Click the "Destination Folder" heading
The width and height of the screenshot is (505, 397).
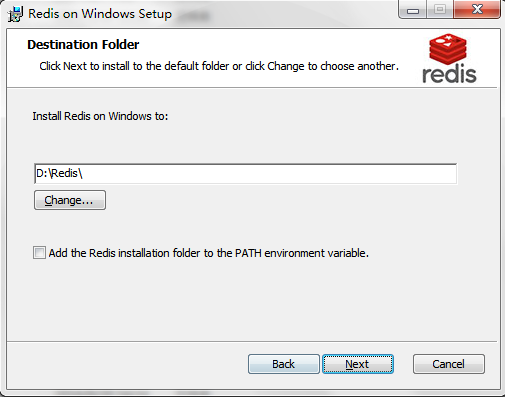pyautogui.click(x=83, y=44)
